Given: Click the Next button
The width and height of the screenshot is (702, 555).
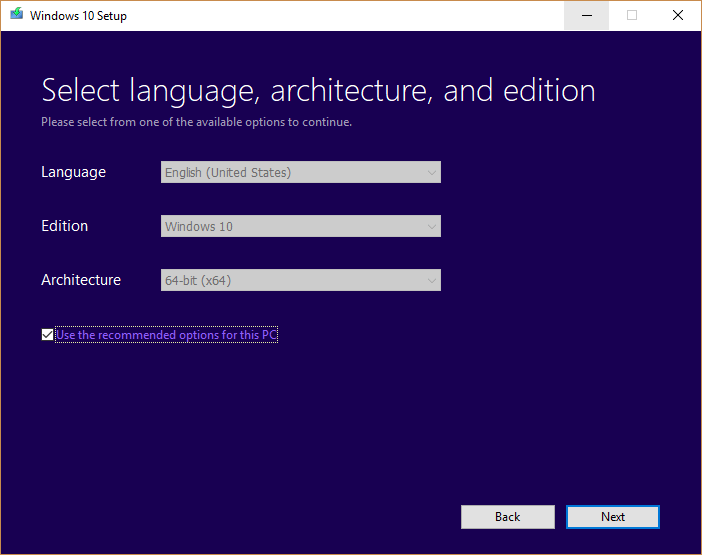Looking at the screenshot, I should point(612,517).
